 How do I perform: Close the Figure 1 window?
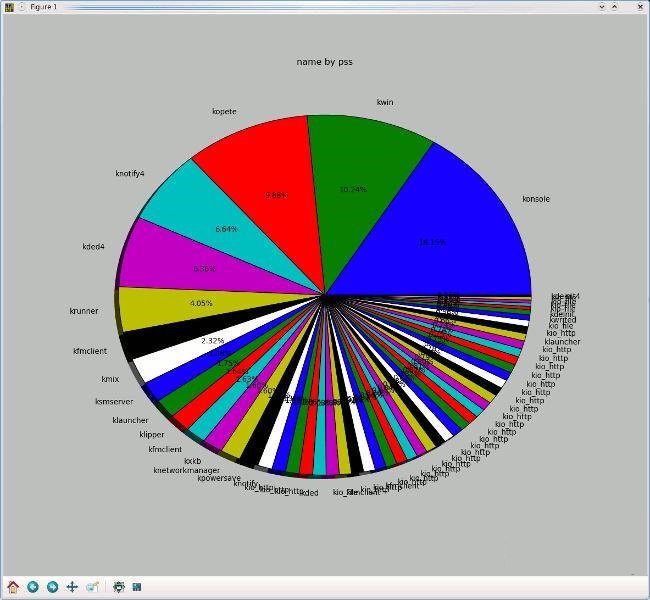point(642,7)
